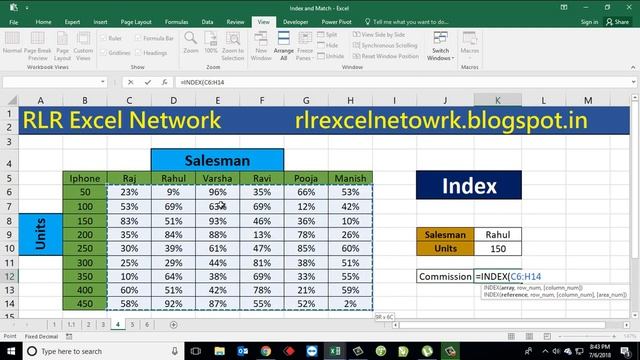640x360 pixels.
Task: Expand the formula bar
Action: pyautogui.click(x=633, y=82)
